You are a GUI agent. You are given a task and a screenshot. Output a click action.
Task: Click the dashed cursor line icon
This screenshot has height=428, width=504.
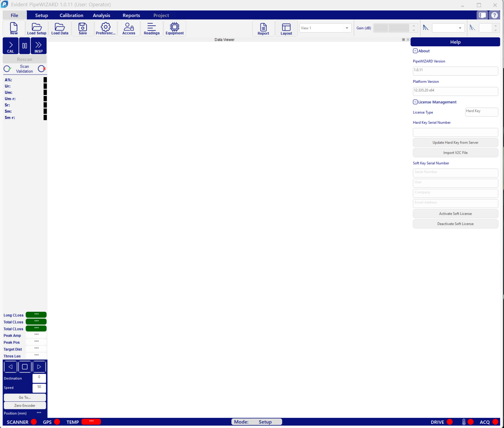point(472,28)
